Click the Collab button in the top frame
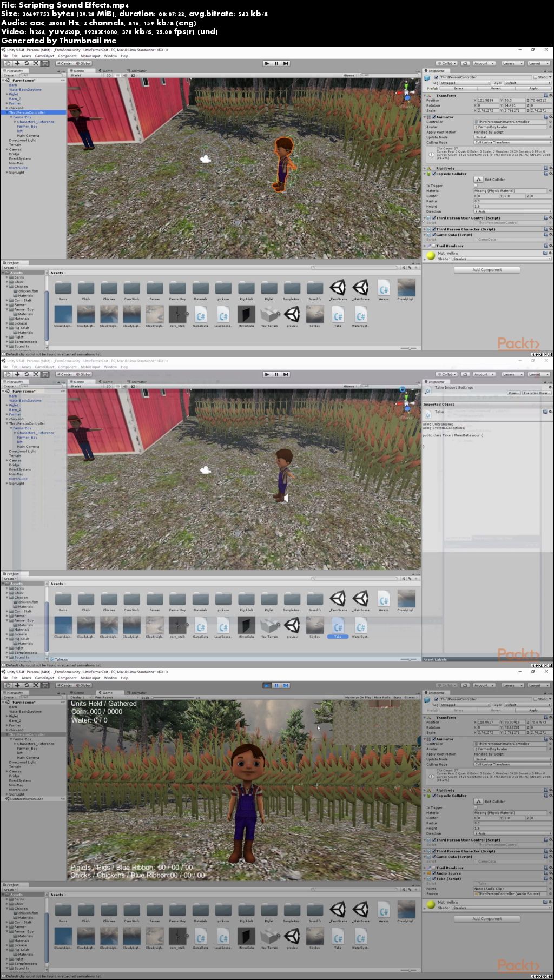Viewport: 554px width, 980px height. point(447,63)
